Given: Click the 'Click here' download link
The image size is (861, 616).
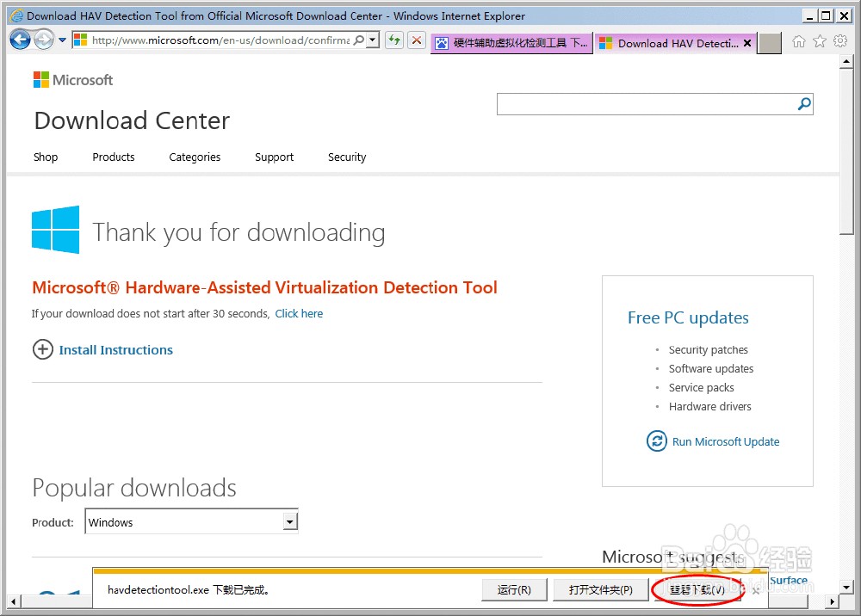Looking at the screenshot, I should click(299, 314).
